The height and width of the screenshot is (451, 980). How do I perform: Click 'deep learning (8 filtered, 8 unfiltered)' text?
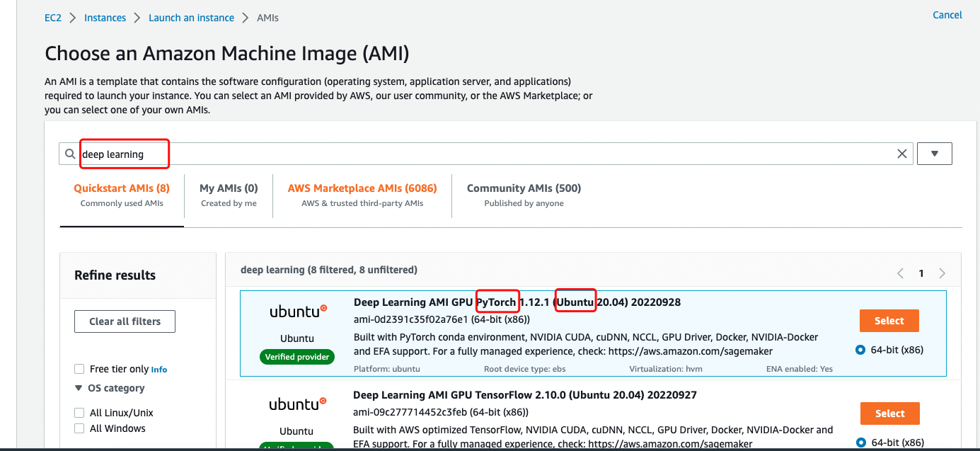[x=329, y=270]
